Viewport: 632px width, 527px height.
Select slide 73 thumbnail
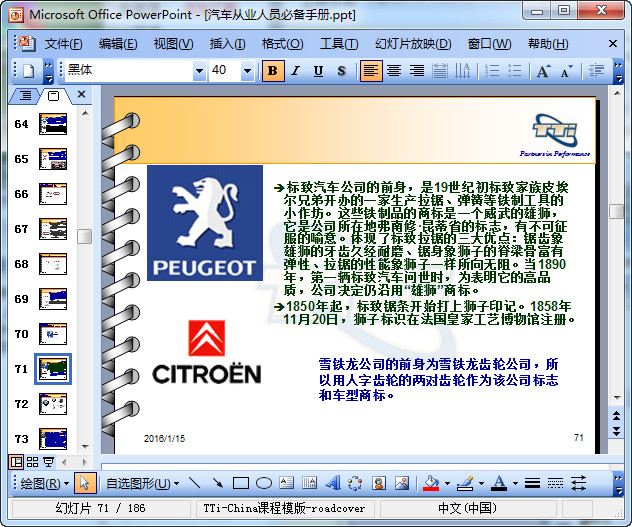(53, 439)
